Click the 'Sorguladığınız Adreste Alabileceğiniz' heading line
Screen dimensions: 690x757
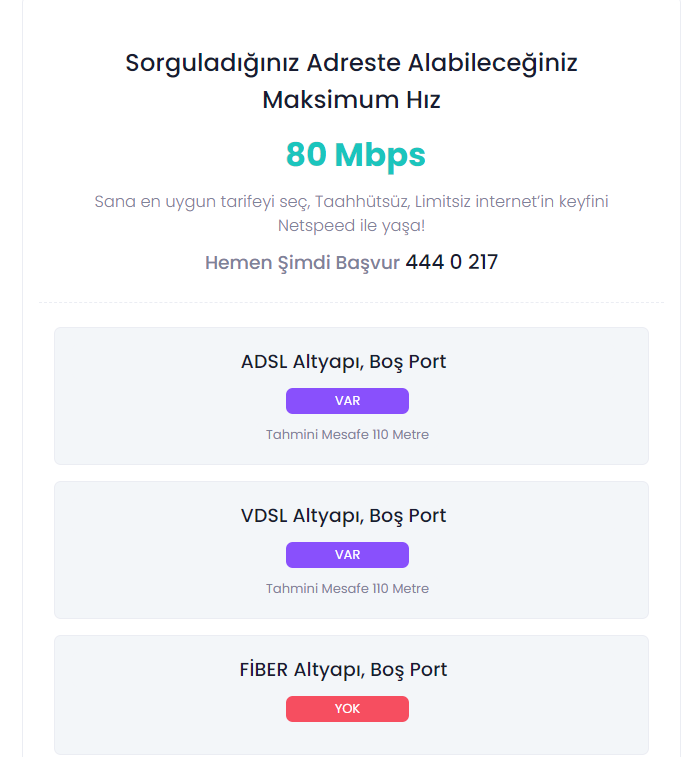[351, 63]
